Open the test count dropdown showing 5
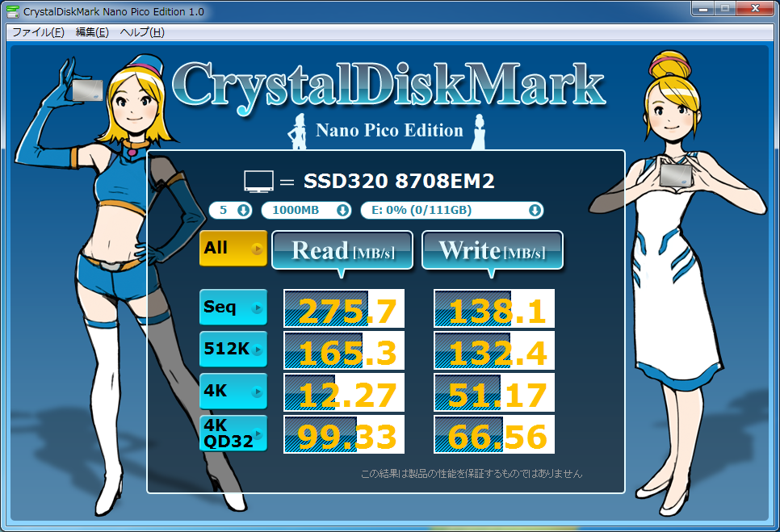Viewport: 780px width, 532px height. [230, 211]
